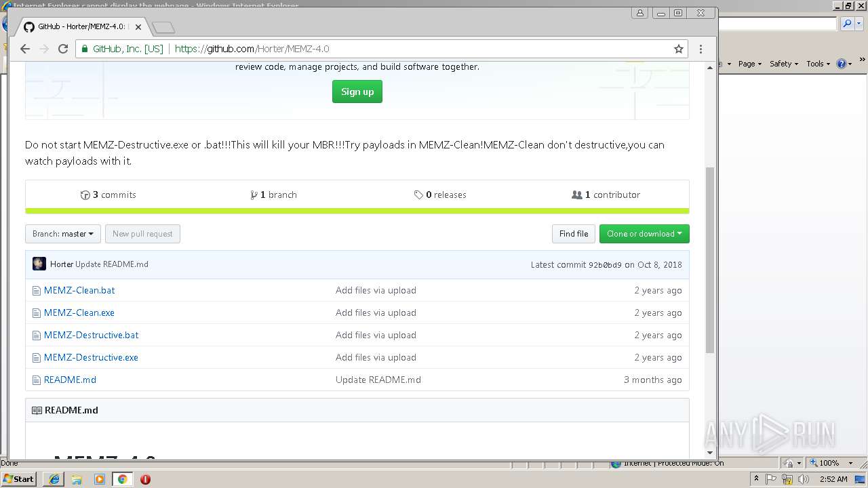Click the Windows Start button

pos(19,479)
